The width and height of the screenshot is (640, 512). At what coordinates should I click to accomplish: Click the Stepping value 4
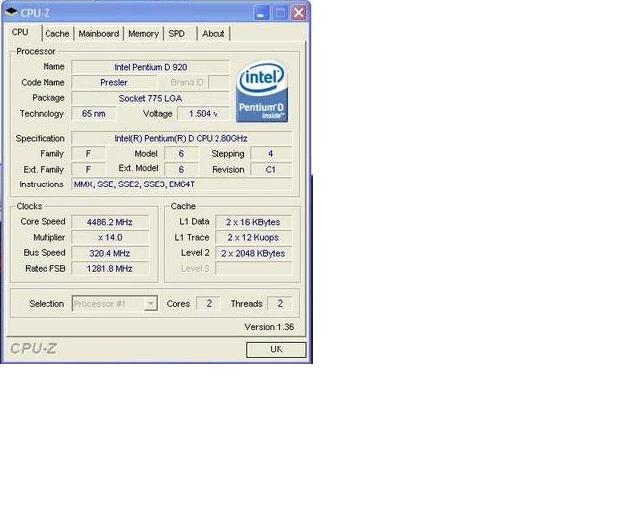point(271,154)
